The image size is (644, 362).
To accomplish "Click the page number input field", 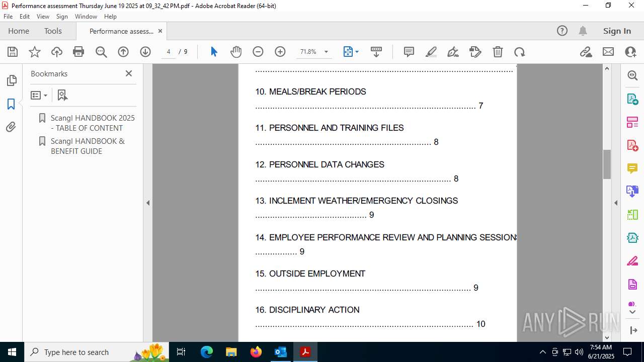I will pyautogui.click(x=169, y=52).
